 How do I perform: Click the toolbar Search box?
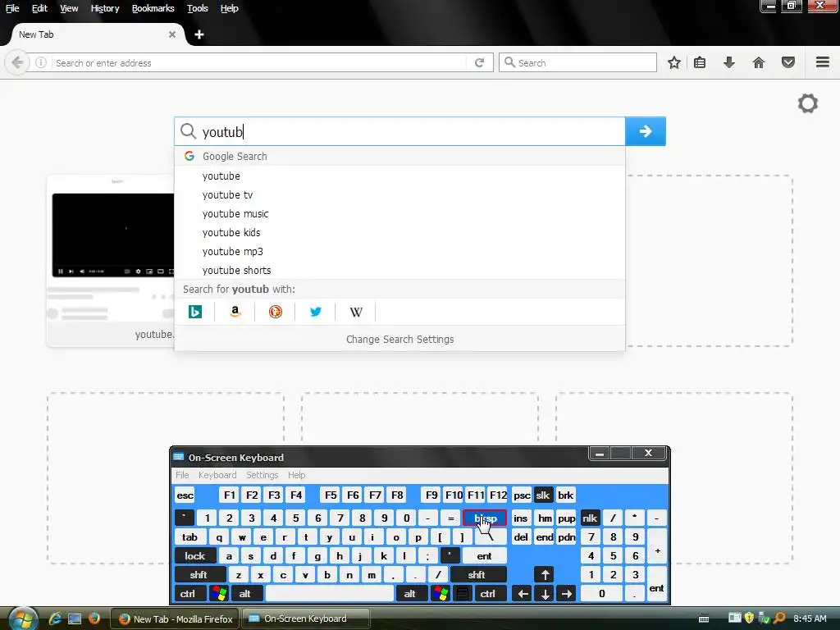click(577, 62)
